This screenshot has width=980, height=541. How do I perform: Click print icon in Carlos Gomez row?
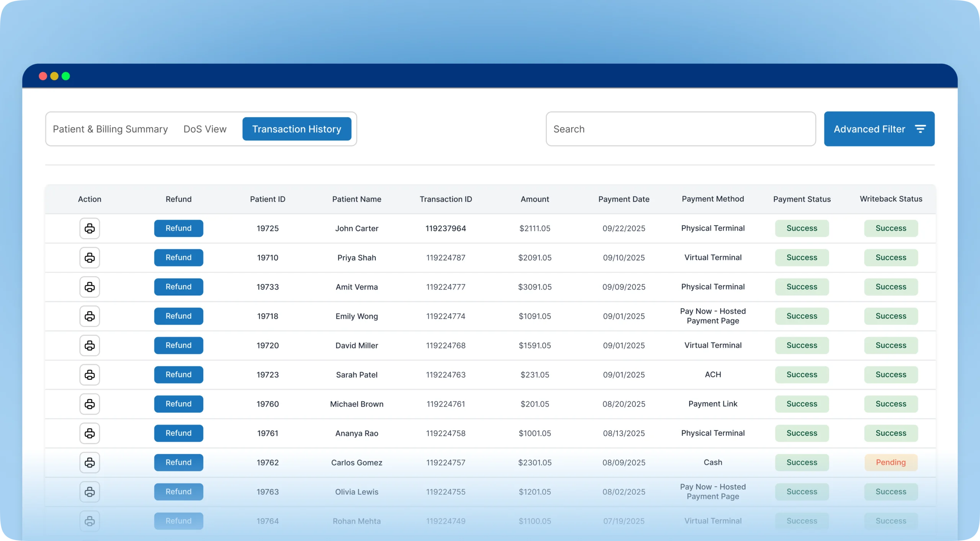tap(90, 463)
